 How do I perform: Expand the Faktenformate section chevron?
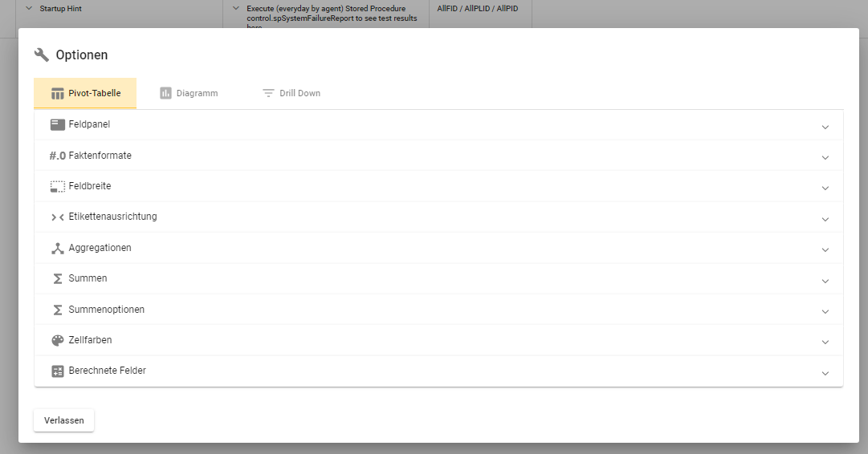(825, 157)
